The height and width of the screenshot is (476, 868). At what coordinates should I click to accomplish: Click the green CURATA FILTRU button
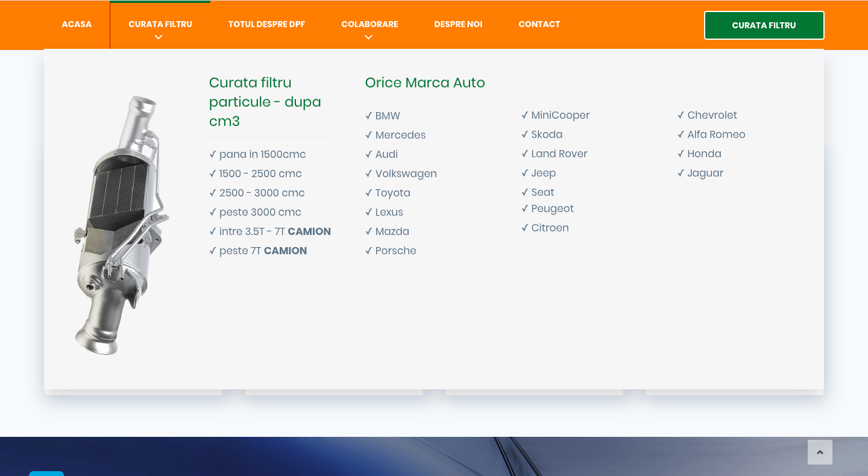point(764,25)
